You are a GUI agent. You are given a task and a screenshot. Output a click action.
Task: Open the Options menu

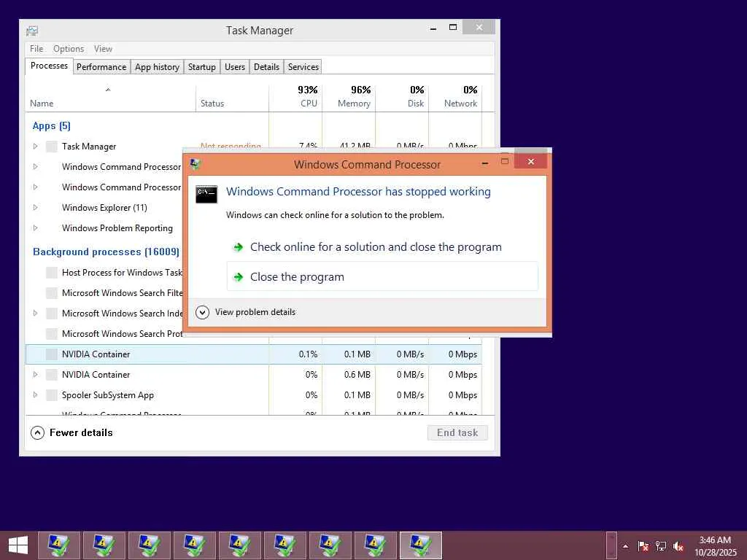coord(69,49)
